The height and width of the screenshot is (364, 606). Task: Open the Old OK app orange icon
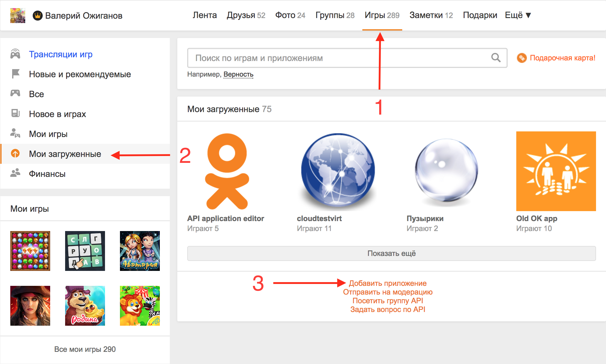point(556,171)
